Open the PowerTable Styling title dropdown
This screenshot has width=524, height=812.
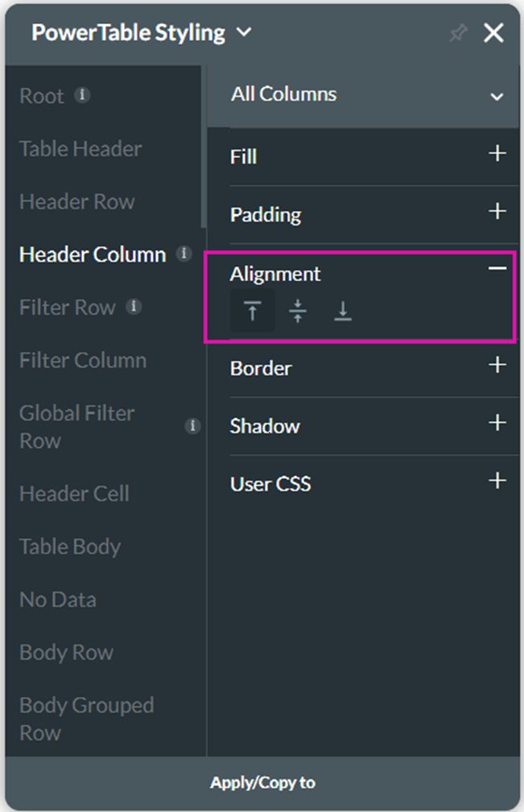click(x=245, y=33)
